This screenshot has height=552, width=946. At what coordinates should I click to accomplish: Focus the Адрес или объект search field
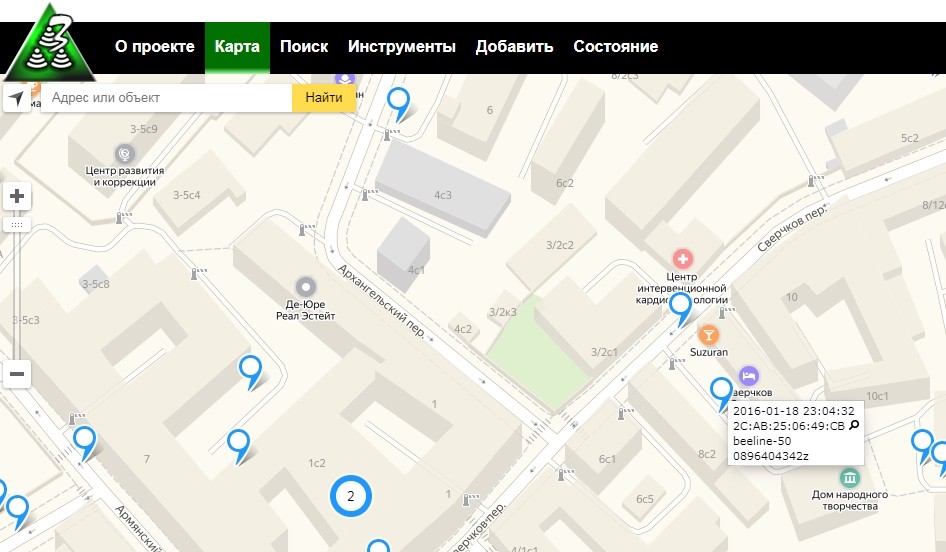pyautogui.click(x=167, y=98)
